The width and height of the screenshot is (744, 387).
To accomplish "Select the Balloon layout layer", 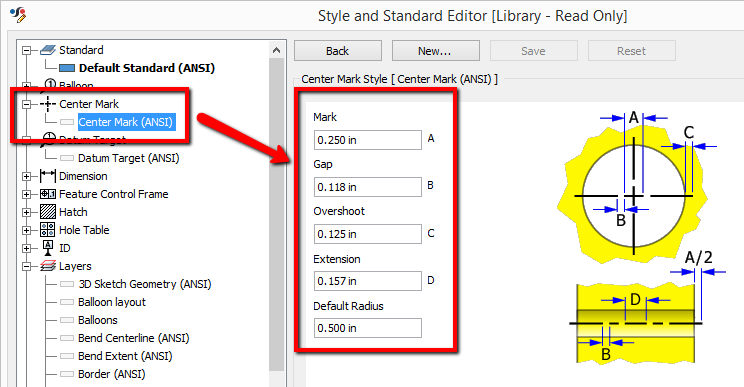I will [x=112, y=302].
